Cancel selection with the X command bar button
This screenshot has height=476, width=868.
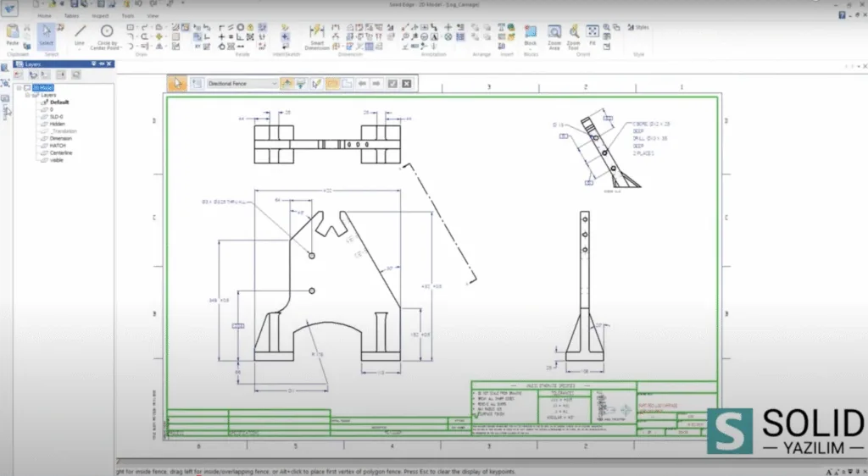pyautogui.click(x=407, y=84)
